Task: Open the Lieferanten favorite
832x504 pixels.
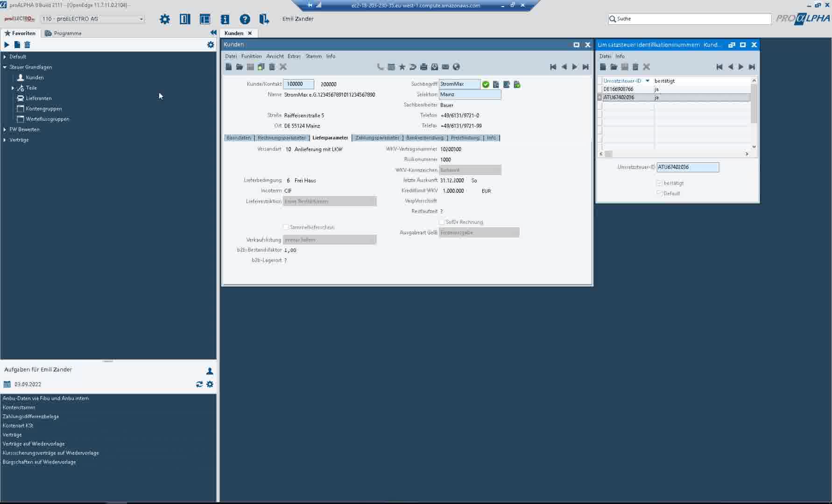Action: pyautogui.click(x=39, y=98)
